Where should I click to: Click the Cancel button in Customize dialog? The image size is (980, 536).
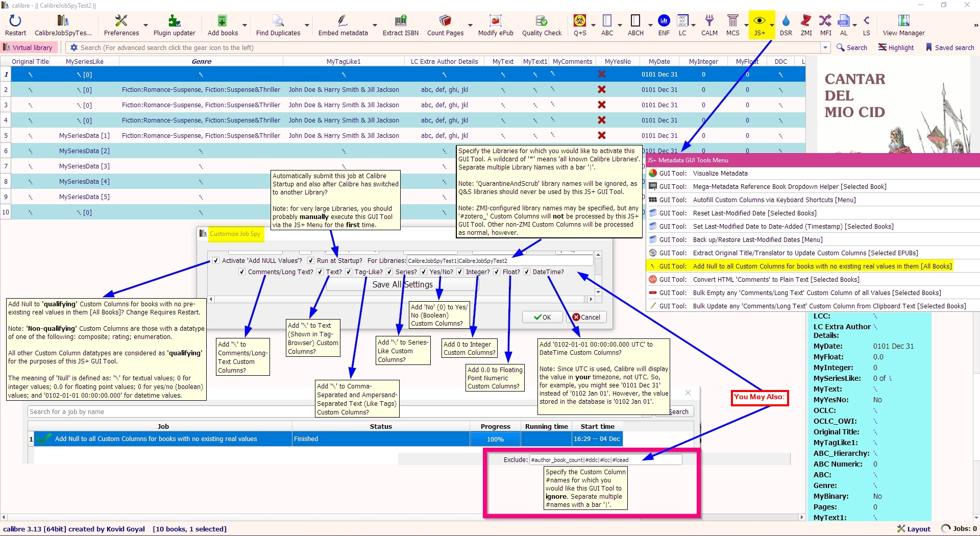coord(586,317)
